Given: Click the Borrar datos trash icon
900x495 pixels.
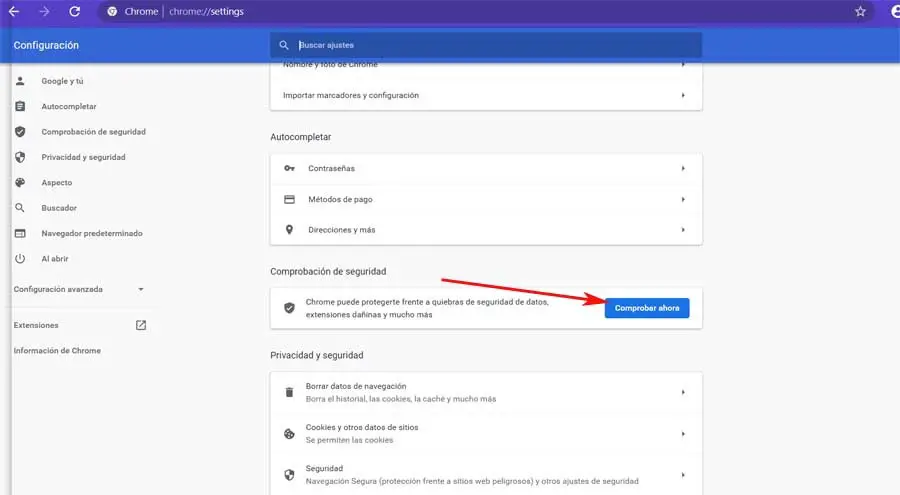Looking at the screenshot, I should (290, 392).
